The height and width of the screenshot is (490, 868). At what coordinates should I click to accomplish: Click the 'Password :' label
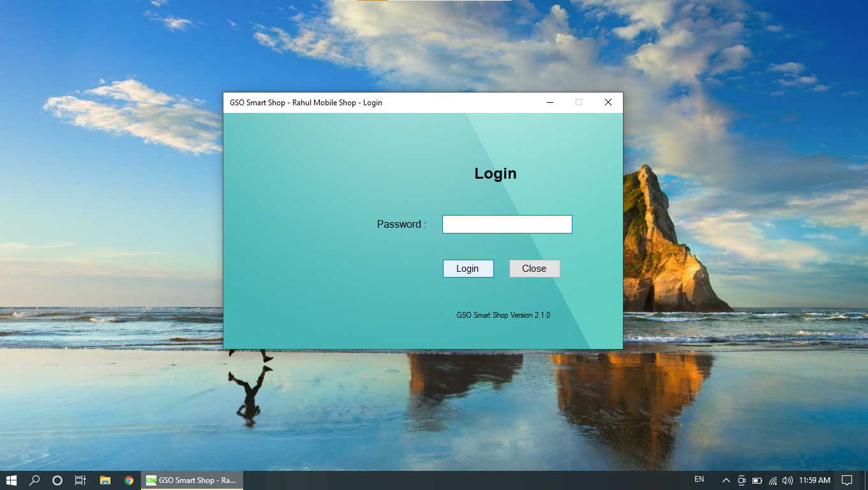(401, 224)
